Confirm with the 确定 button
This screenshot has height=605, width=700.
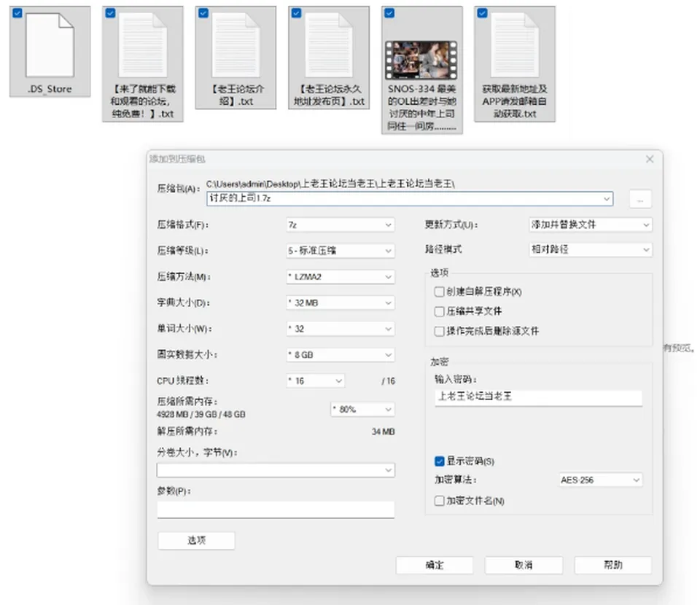click(435, 565)
